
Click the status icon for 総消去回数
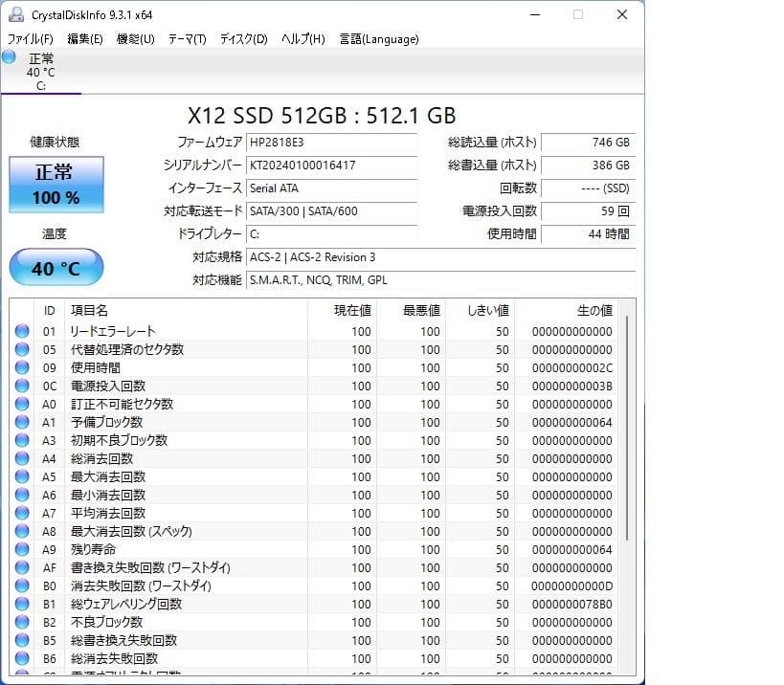pyautogui.click(x=22, y=458)
